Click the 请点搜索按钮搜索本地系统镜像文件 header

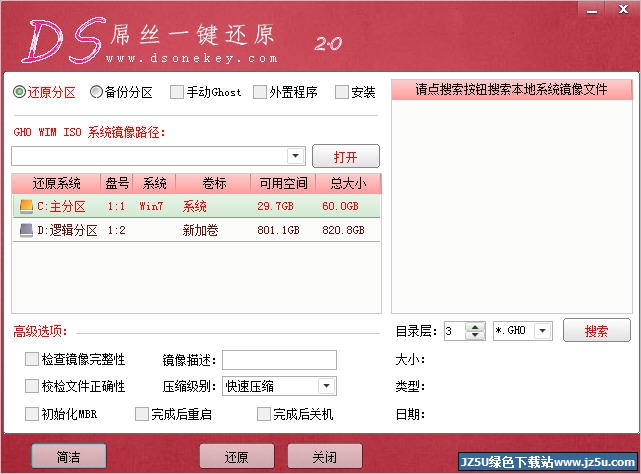(x=511, y=89)
